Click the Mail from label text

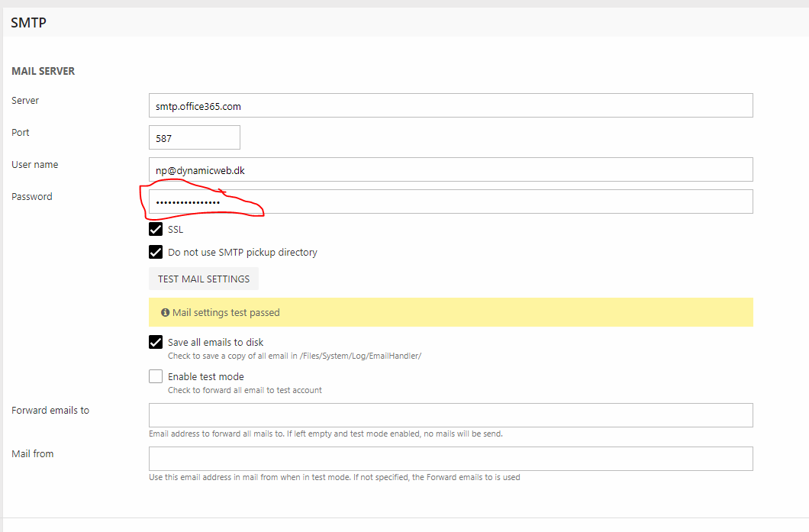(x=33, y=454)
